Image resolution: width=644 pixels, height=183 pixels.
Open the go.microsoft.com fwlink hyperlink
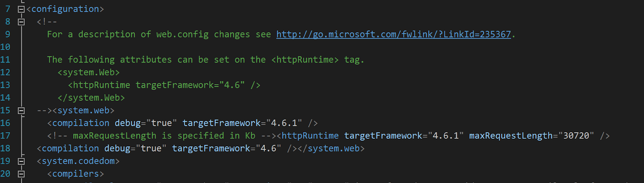(394, 34)
